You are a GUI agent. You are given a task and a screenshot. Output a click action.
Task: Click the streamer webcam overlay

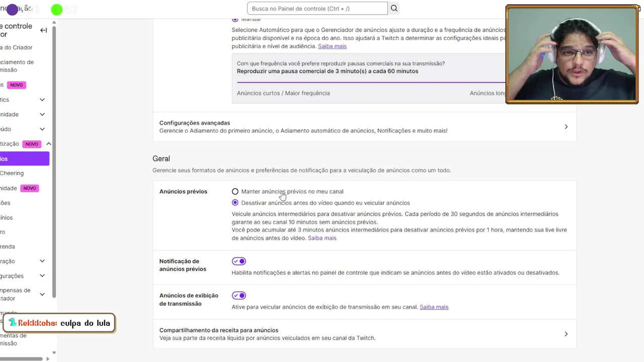(572, 54)
